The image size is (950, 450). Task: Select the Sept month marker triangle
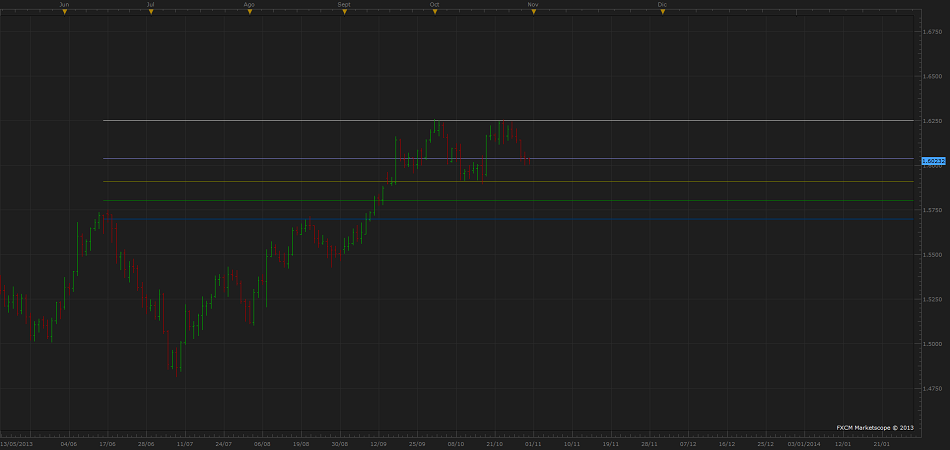coord(344,12)
